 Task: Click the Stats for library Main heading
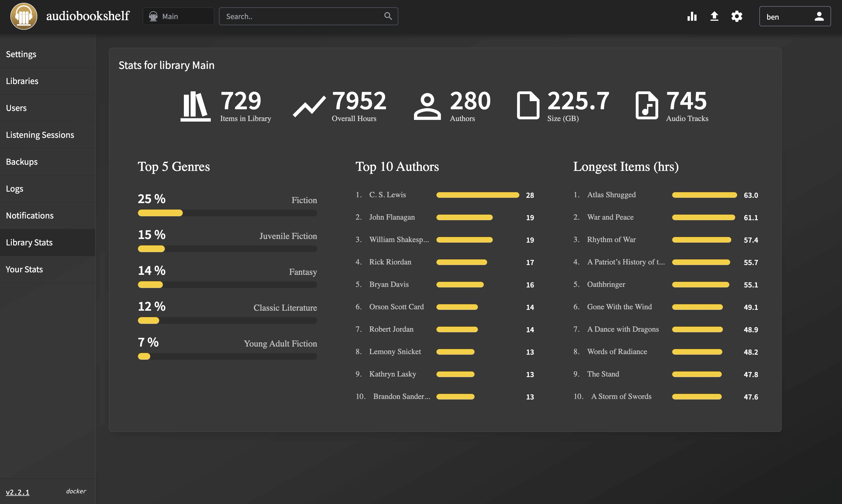click(x=166, y=65)
